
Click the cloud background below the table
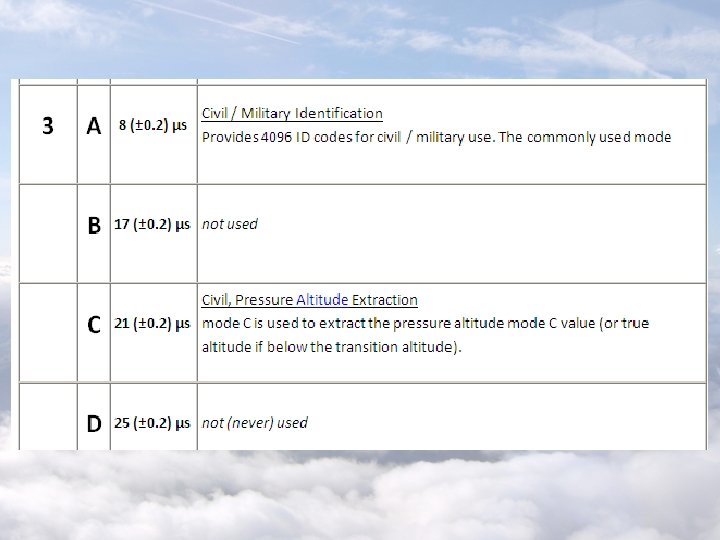(x=360, y=495)
